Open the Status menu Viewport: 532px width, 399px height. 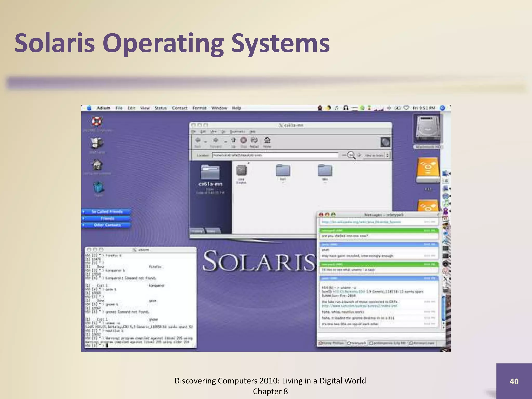pos(161,108)
